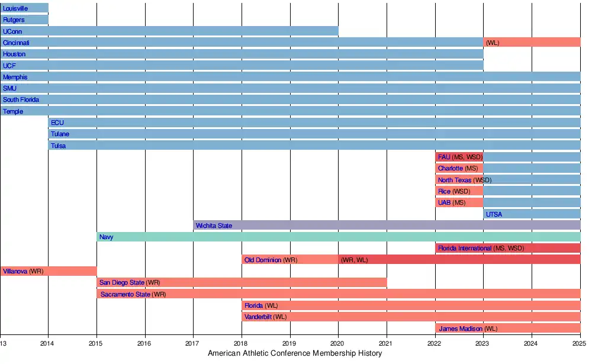Click the UTSA team link
Screen dimensions: 592x364
(x=494, y=214)
